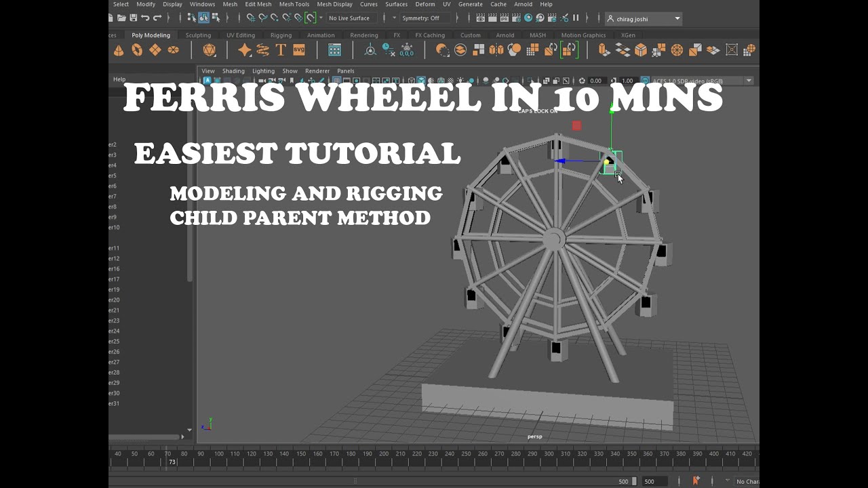Click the bookmark icon near range fields
The image size is (868, 488).
pos(696,481)
